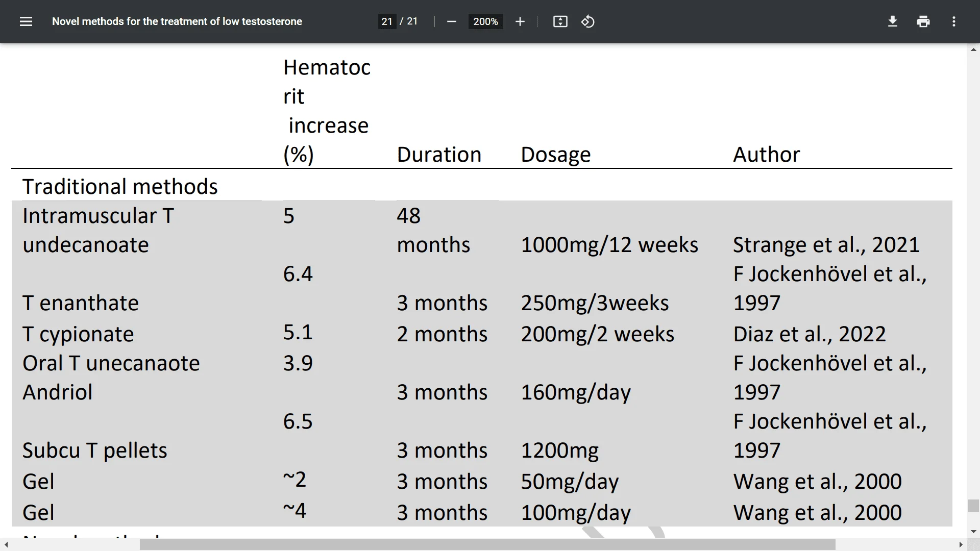Click the 'Andriol' row label

tap(58, 392)
